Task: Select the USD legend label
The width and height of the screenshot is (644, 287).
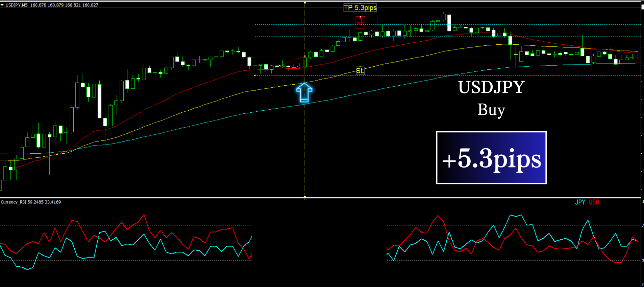Action: coord(594,202)
